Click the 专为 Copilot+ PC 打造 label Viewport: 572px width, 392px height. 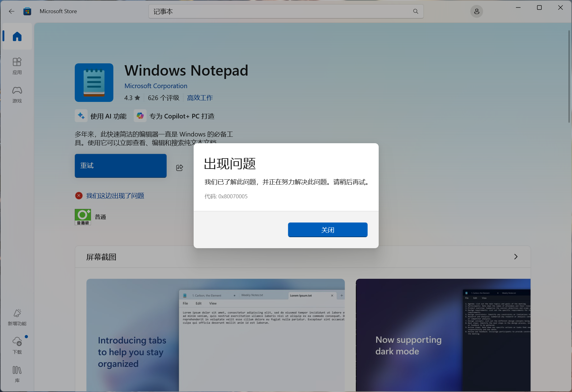tap(182, 116)
